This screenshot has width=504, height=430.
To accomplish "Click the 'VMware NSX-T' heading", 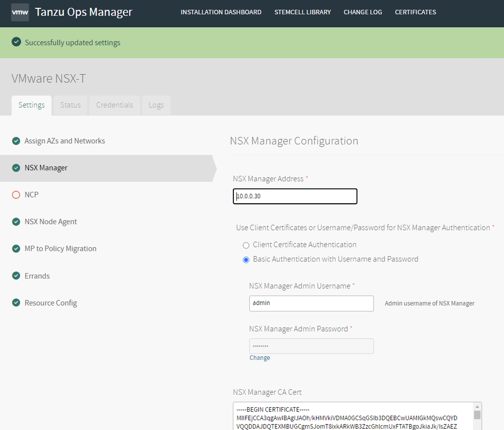I will coord(49,78).
